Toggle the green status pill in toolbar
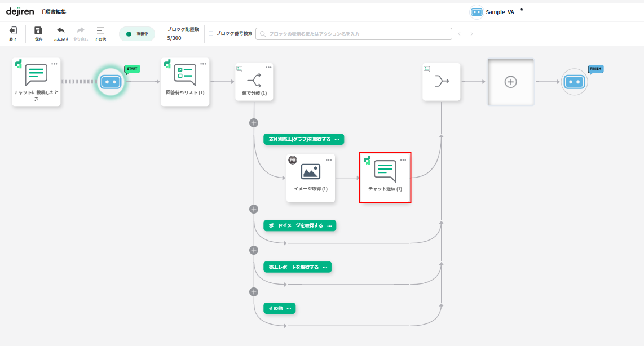 point(136,34)
